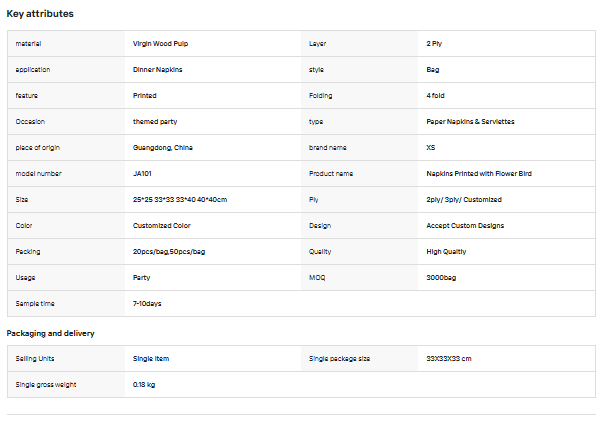
Task: Click the Key attributes heading
Action: [40, 14]
